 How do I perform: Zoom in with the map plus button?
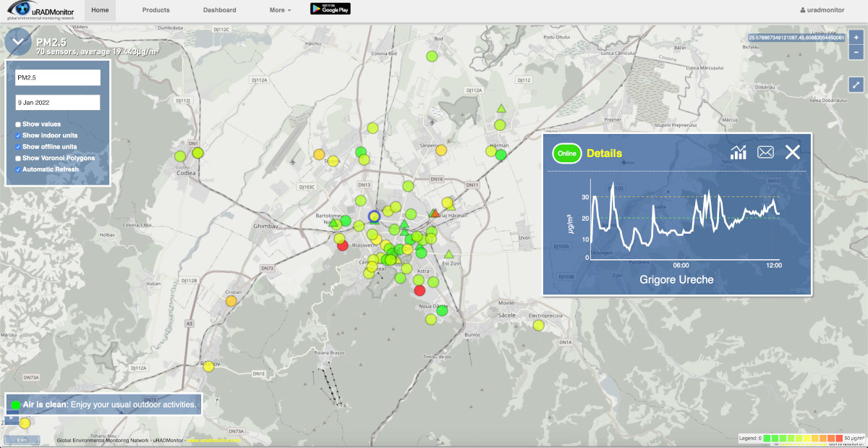pos(856,38)
